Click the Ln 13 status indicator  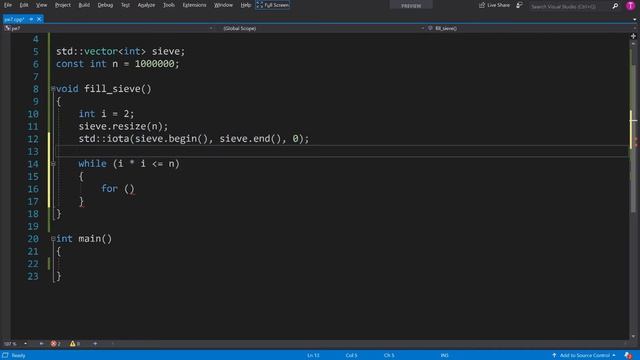coord(313,356)
